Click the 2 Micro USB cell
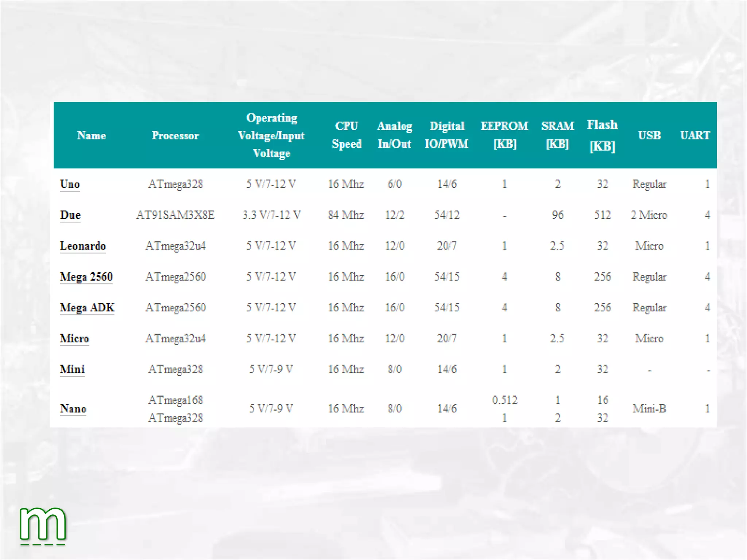747x560 pixels. (649, 215)
